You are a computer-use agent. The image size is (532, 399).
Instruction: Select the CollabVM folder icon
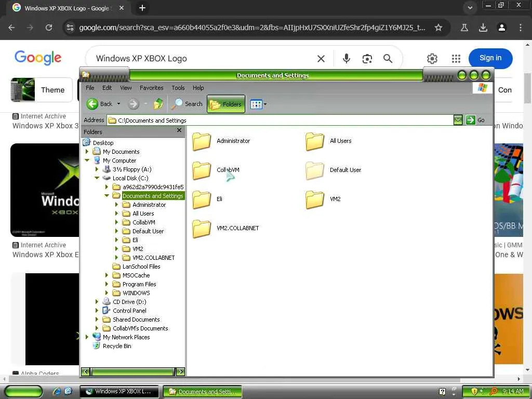(202, 170)
